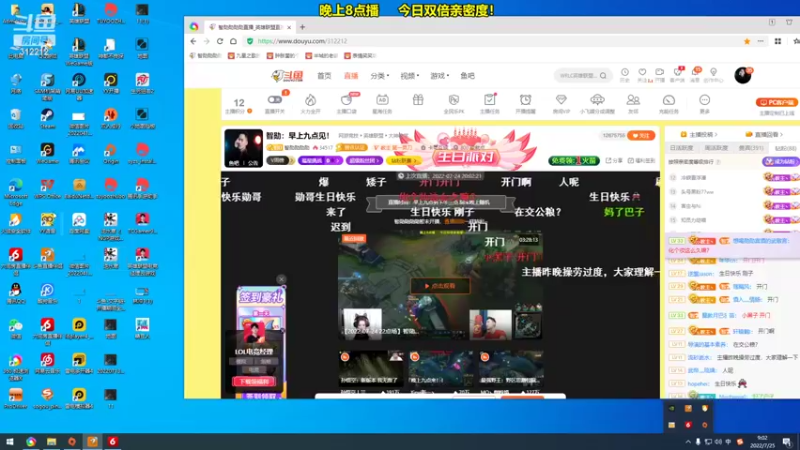Switch to the 日活跃度 ranking tab
Image resolution: width=800 pixels, height=450 pixels.
(681, 148)
